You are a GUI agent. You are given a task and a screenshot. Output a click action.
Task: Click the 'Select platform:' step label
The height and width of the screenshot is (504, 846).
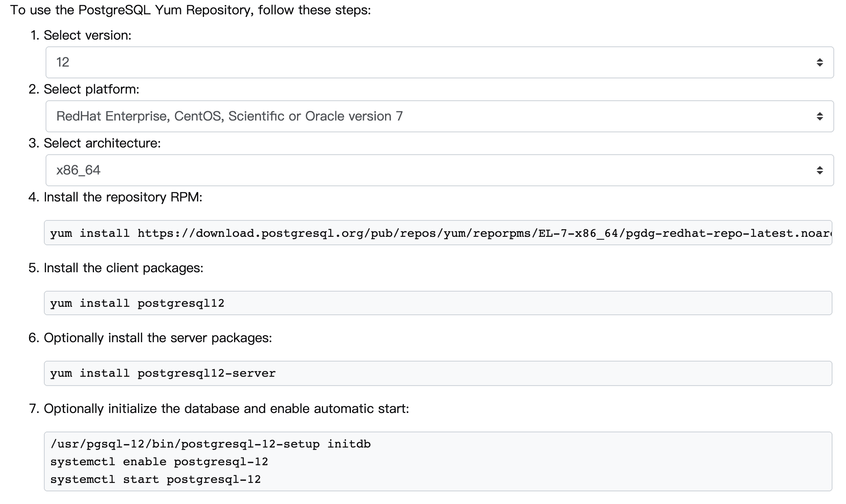(x=91, y=89)
